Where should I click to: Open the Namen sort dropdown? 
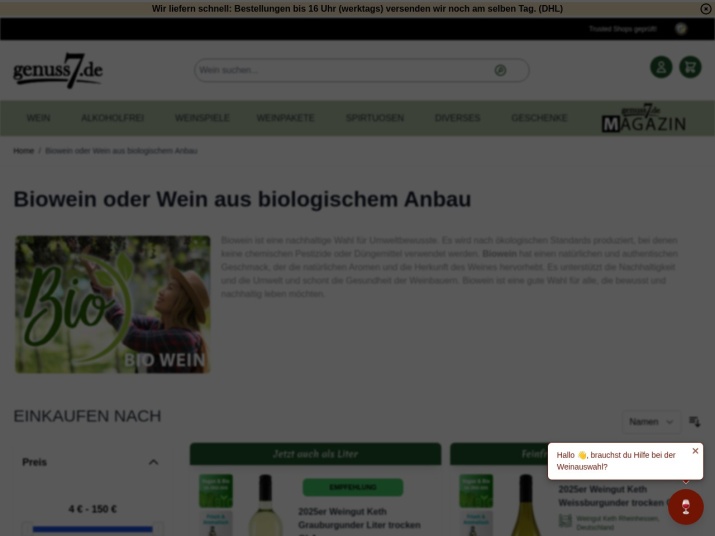click(651, 422)
